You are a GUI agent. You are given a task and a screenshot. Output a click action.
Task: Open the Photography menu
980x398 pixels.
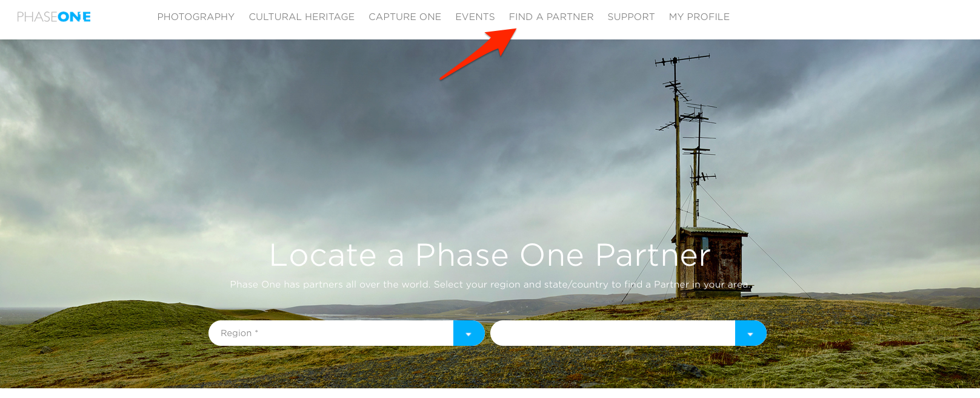[196, 17]
